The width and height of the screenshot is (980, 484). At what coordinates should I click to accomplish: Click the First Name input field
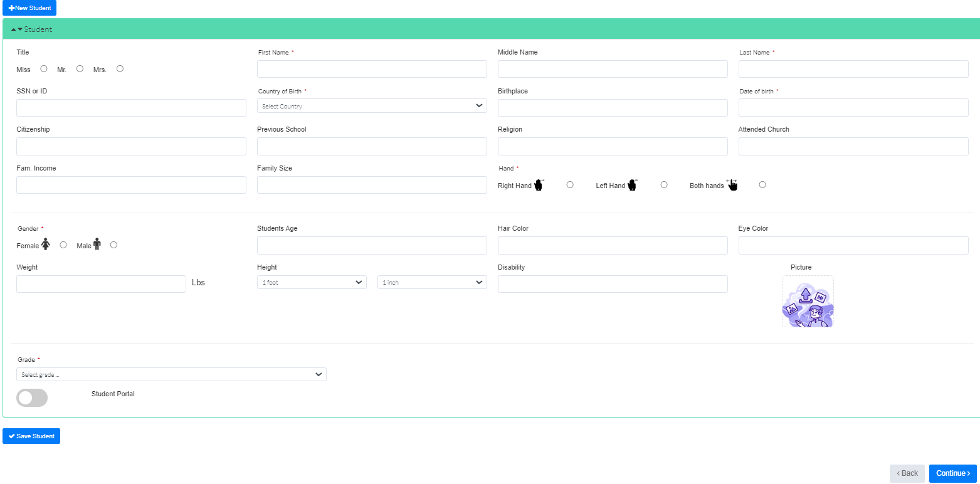pos(372,69)
